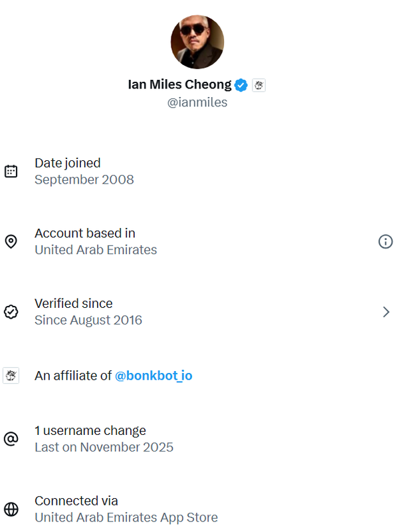Click the affiliate badge beside the name
Screen dimensions: 406x532
pyautogui.click(x=259, y=85)
